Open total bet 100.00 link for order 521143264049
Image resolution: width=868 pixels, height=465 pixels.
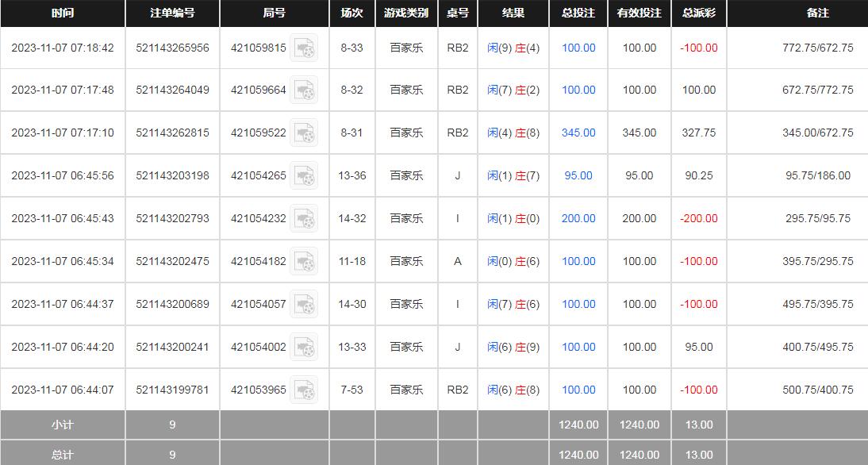pos(578,90)
